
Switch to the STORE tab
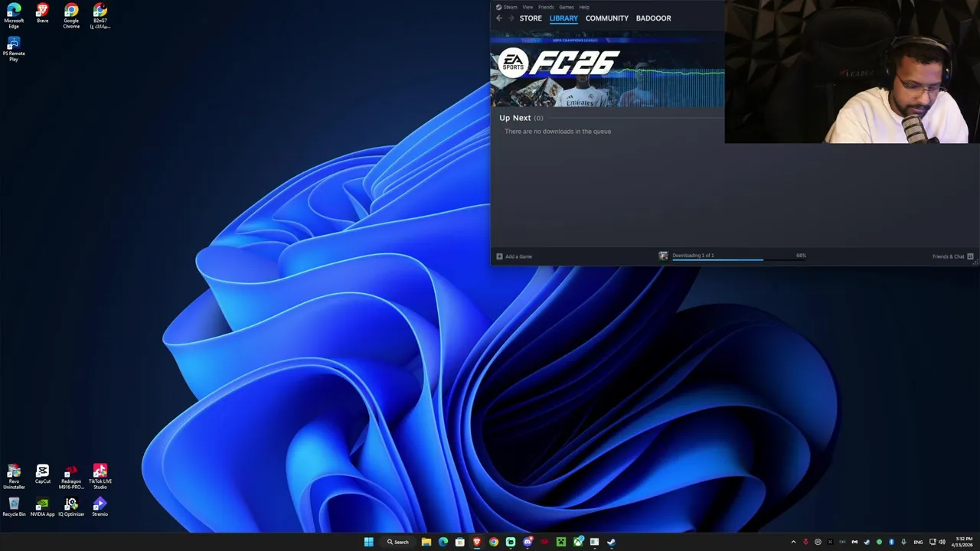point(531,18)
